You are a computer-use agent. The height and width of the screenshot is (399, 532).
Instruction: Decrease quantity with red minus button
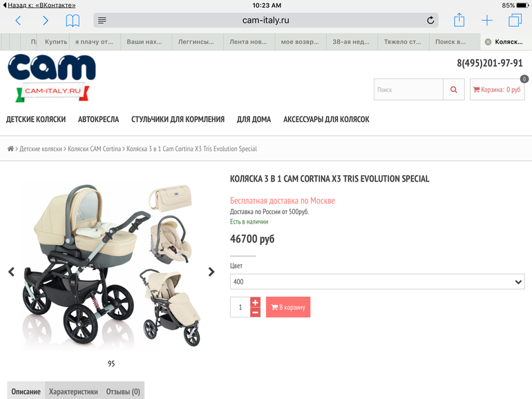point(256,312)
